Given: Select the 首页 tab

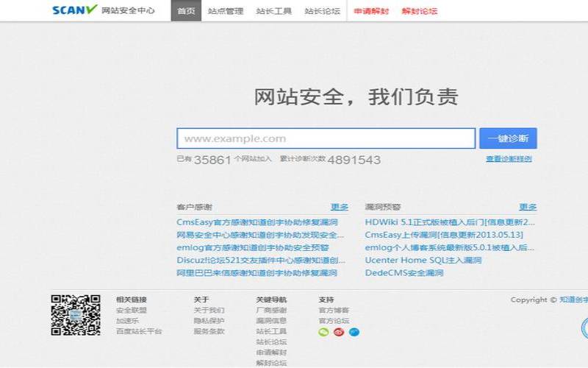Looking at the screenshot, I should click(186, 11).
